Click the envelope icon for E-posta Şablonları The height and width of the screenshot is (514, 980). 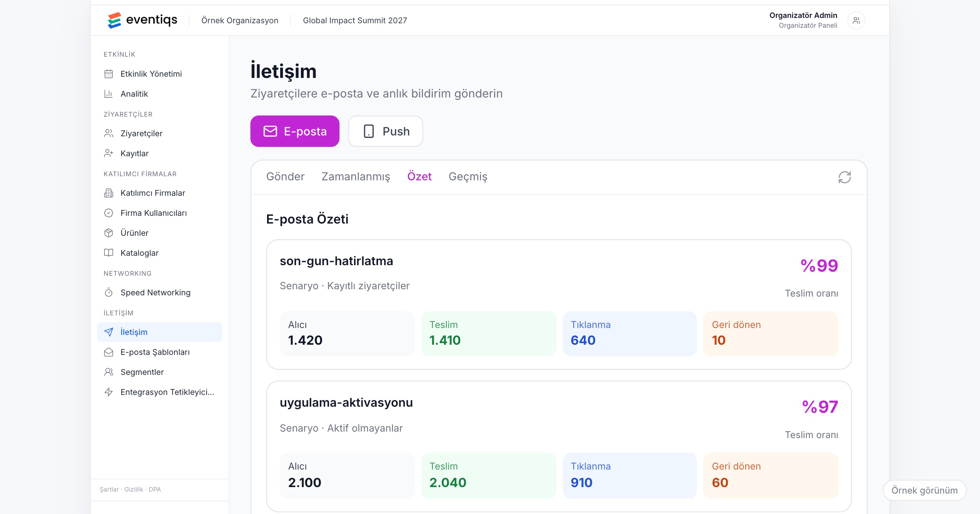click(109, 352)
